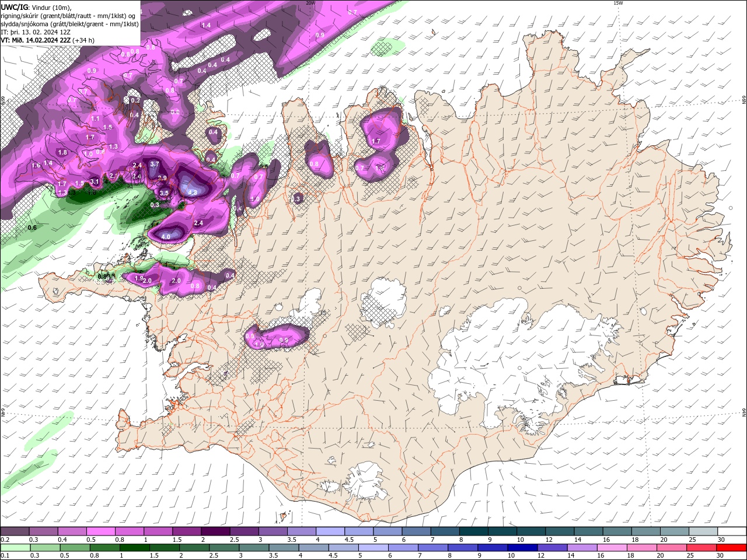This screenshot has height=560, width=747.
Task: Click the white Hofsjökull glacier with crosshatch
Action: point(383,303)
